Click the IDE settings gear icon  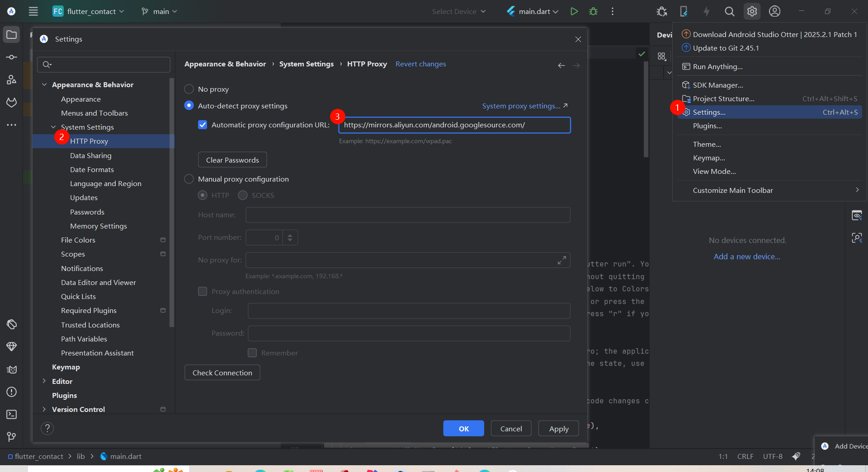[x=752, y=11]
